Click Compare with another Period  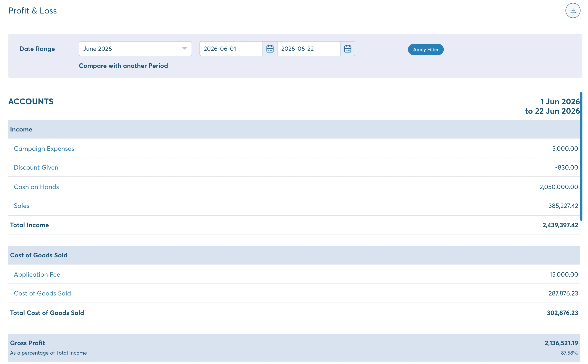tap(123, 66)
